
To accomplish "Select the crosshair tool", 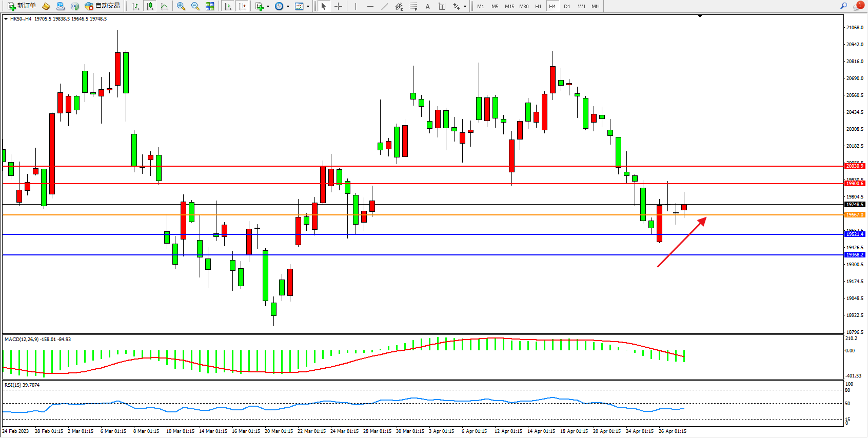I will click(339, 6).
